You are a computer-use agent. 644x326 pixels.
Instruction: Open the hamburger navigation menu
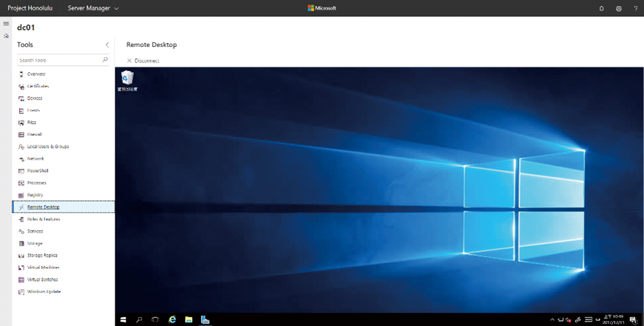[x=6, y=24]
